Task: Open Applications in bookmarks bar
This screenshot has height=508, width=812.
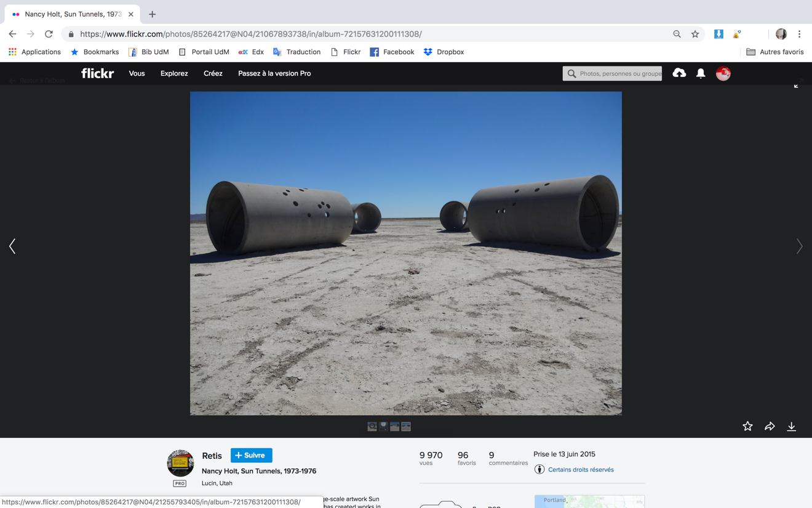Action: [x=34, y=52]
